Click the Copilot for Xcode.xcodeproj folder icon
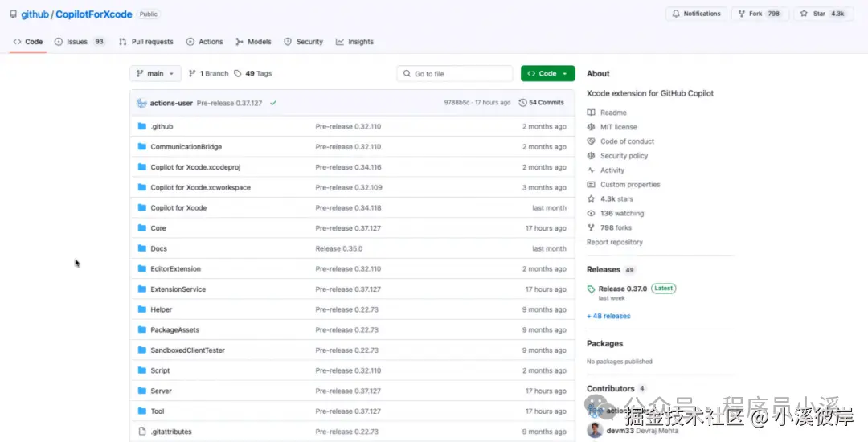This screenshot has width=868, height=442. (141, 167)
